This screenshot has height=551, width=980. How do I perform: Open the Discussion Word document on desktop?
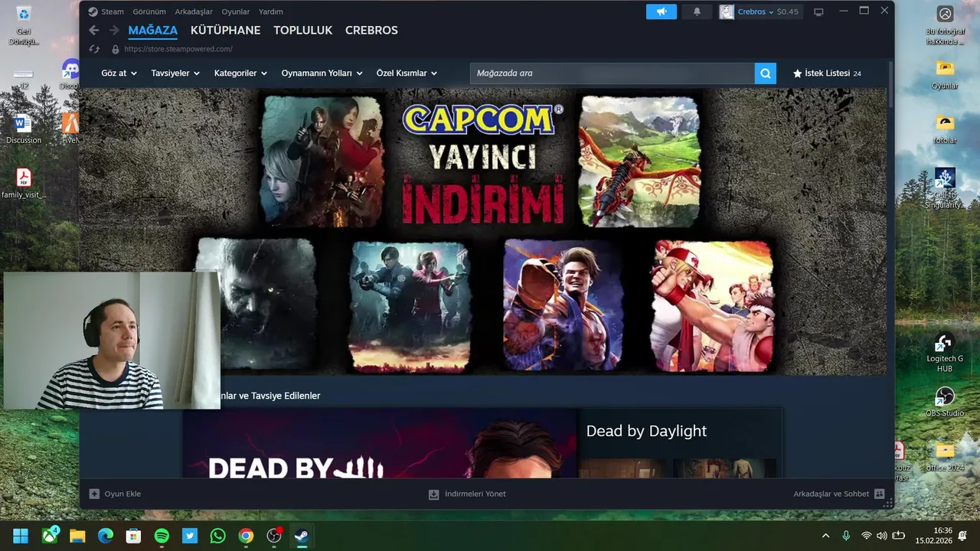23,129
